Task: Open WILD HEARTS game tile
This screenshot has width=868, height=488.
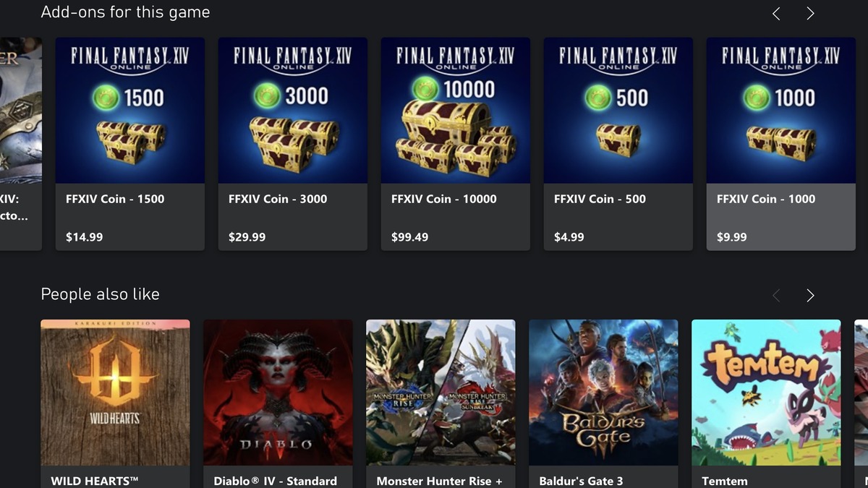Action: [x=115, y=403]
